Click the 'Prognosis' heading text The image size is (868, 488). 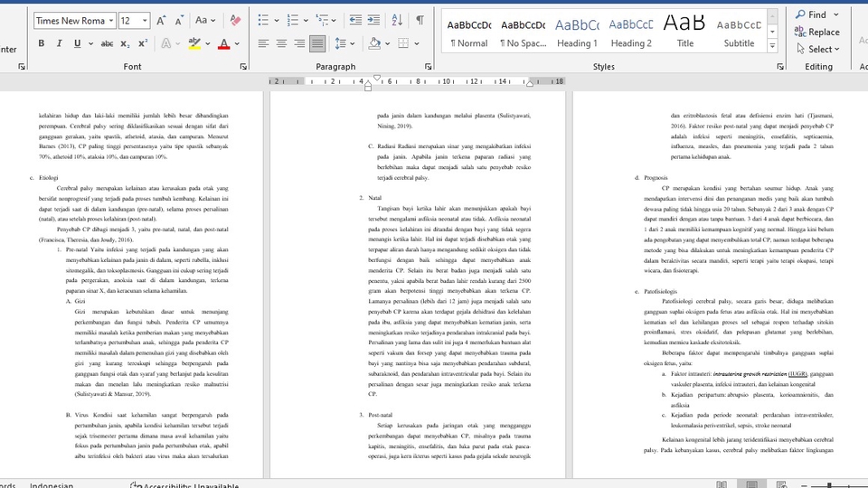(656, 178)
